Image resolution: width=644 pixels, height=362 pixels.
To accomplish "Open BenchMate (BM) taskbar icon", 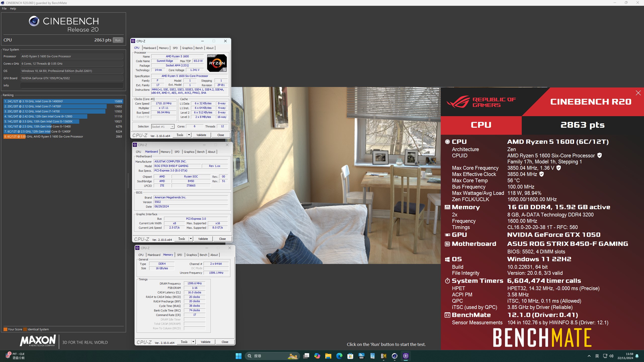I will [383, 356].
